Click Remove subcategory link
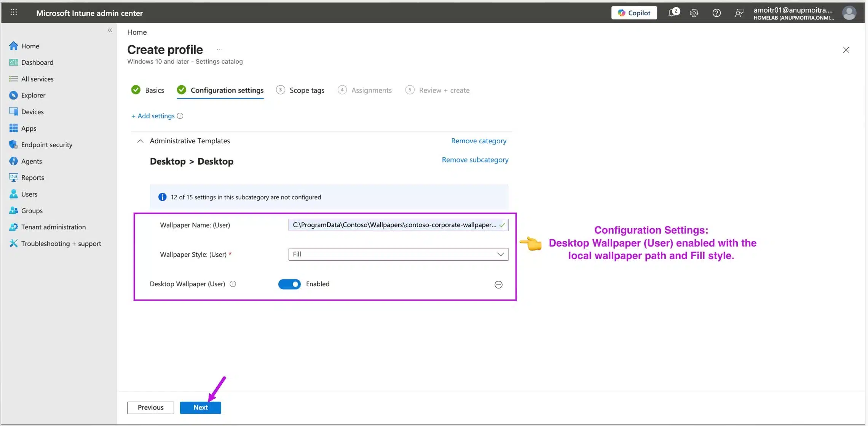This screenshot has height=426, width=868. pos(475,160)
